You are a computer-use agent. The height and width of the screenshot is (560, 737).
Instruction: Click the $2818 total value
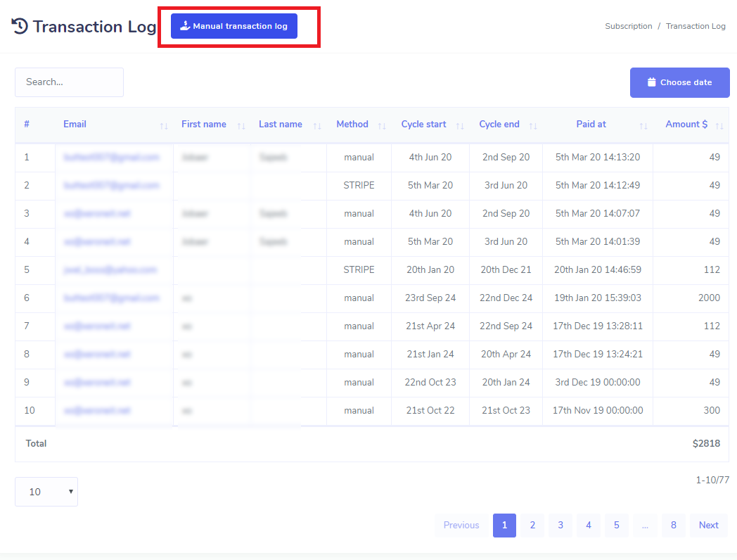point(706,443)
